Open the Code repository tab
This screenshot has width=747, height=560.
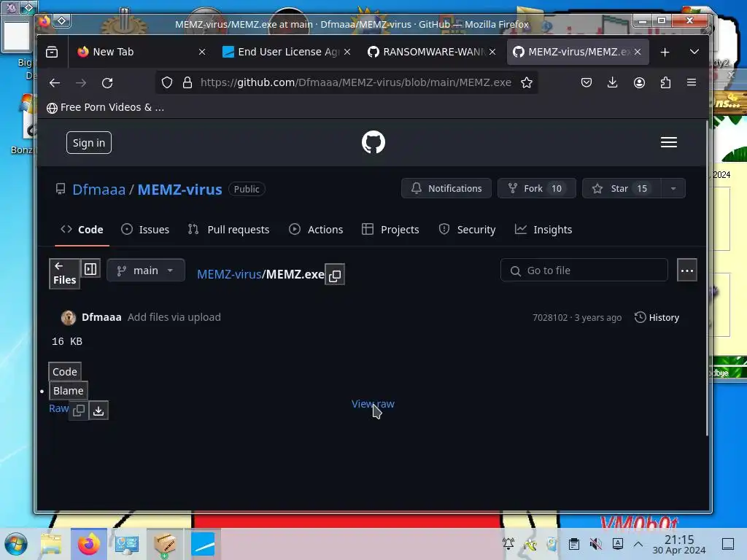[82, 230]
